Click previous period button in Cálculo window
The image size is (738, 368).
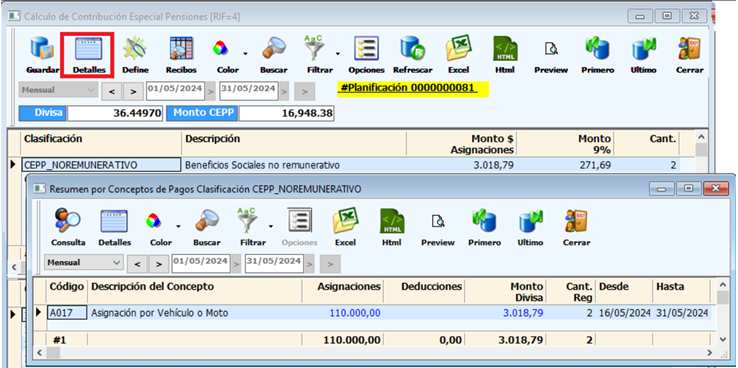[x=112, y=92]
